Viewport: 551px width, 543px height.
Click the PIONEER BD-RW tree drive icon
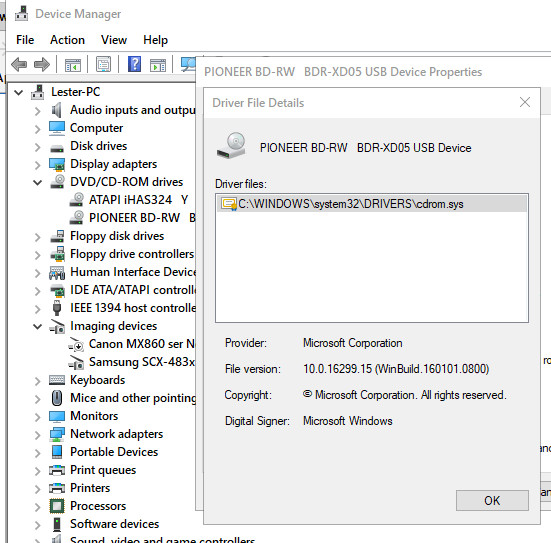[77, 218]
